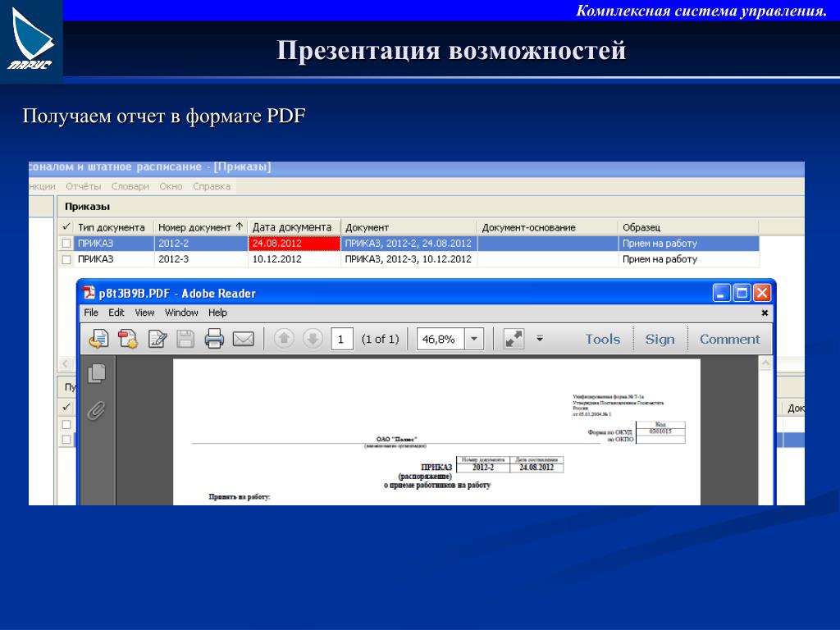Click the PDF vertical scrollbar up arrow
This screenshot has height=630, width=840.
(x=766, y=363)
